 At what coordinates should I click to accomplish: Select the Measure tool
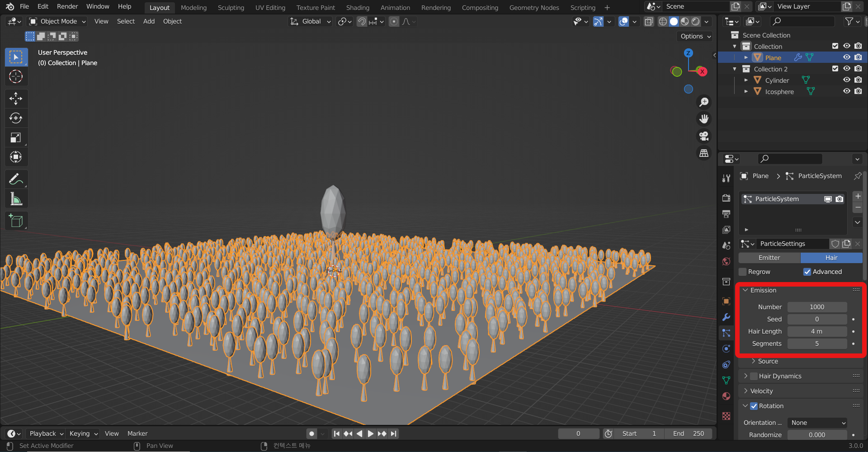pos(16,199)
